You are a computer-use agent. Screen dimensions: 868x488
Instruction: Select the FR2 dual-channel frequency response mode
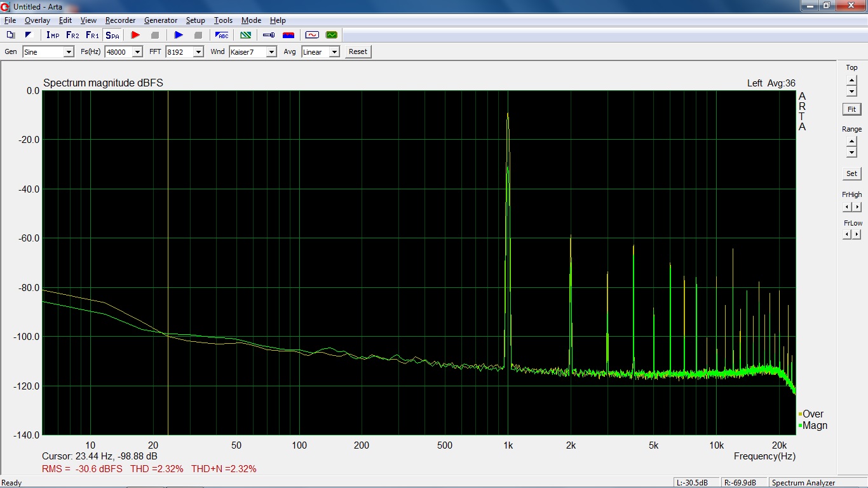click(x=72, y=35)
